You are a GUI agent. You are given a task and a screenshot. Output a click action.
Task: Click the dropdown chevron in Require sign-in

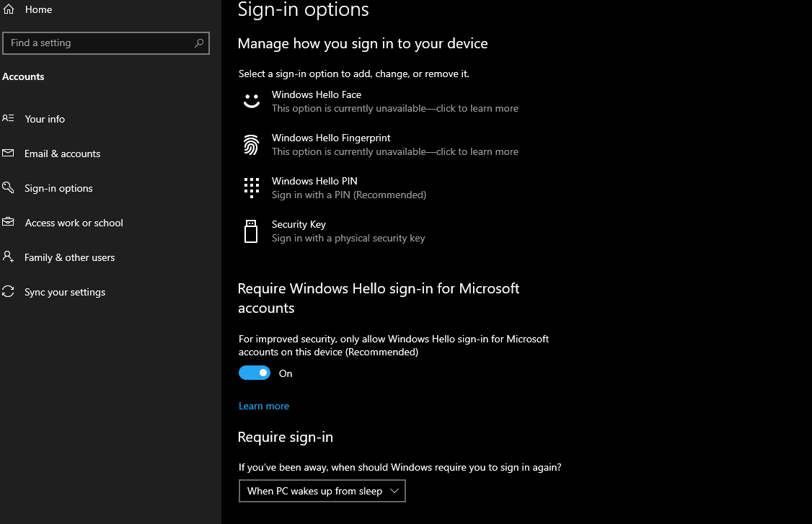point(394,490)
